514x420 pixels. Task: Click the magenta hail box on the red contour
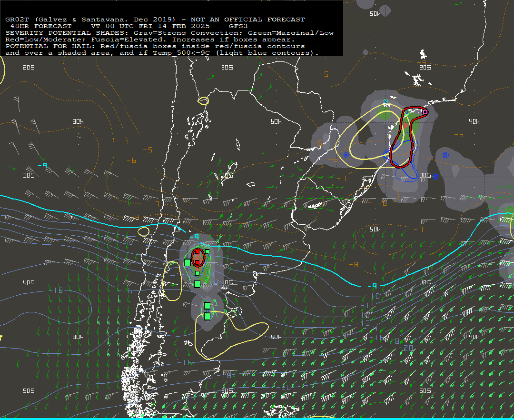coord(425,112)
